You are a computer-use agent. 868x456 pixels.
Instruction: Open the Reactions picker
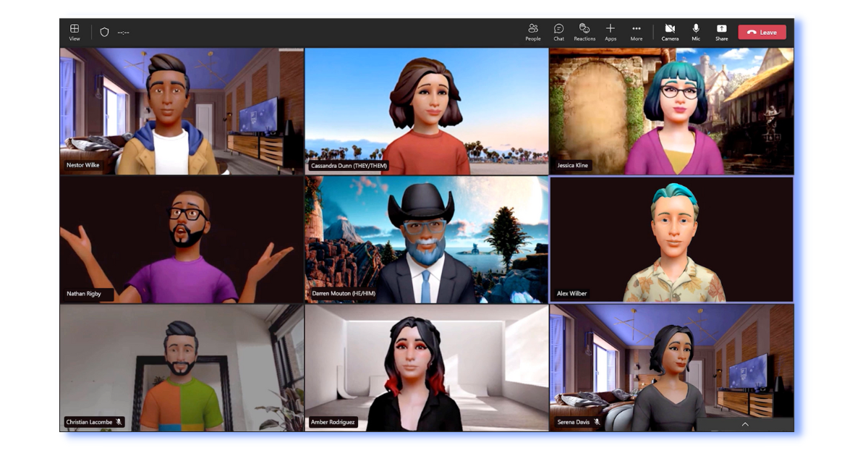click(x=584, y=30)
